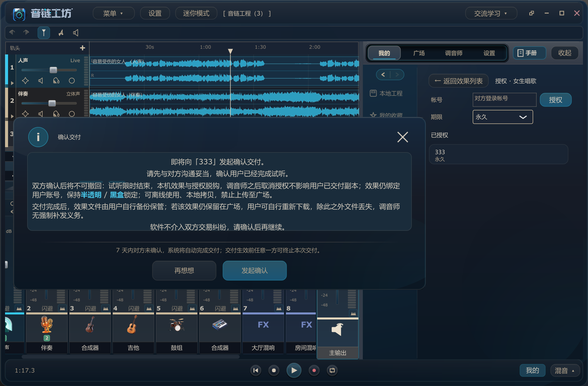Click the 主输出 speaker icon
588x386 pixels.
click(338, 329)
